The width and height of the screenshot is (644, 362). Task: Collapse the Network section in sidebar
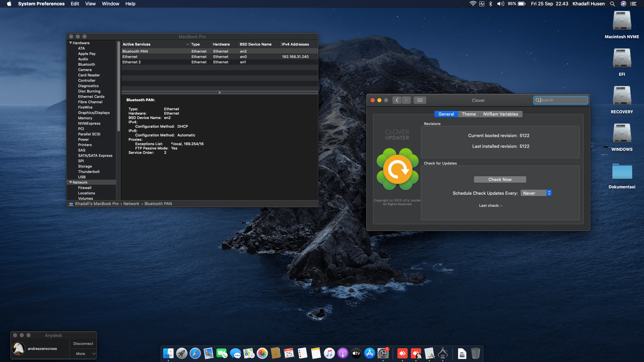point(70,182)
